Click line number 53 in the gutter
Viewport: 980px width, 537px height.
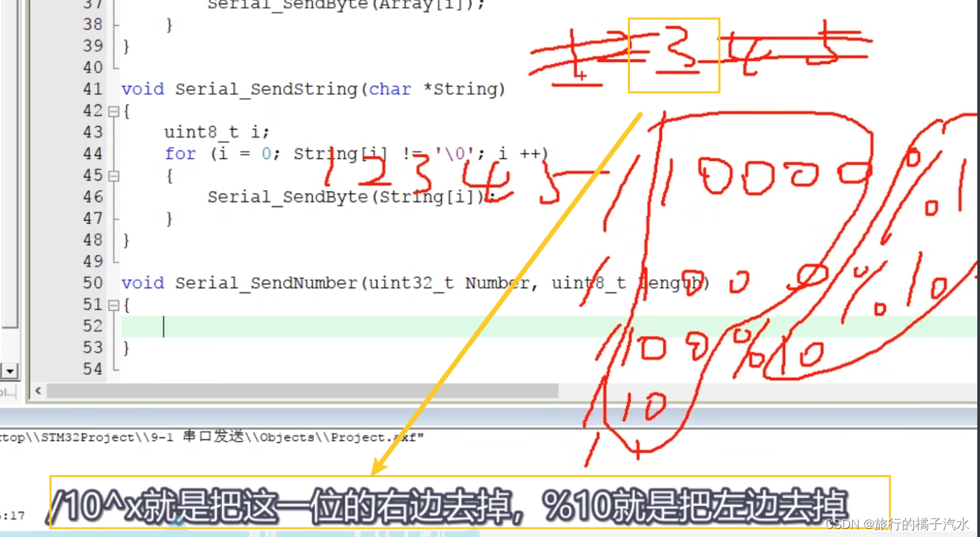[x=93, y=348]
